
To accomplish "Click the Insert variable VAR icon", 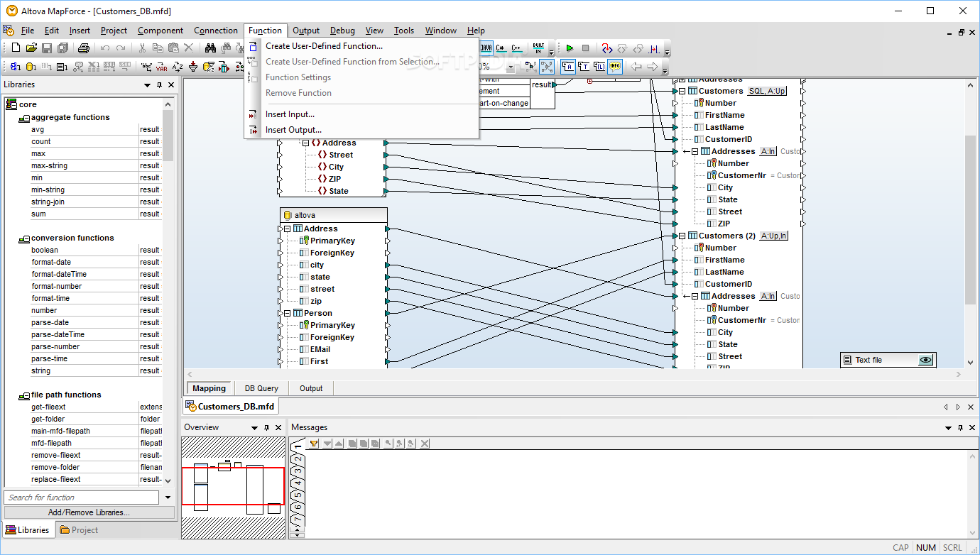I will [162, 67].
